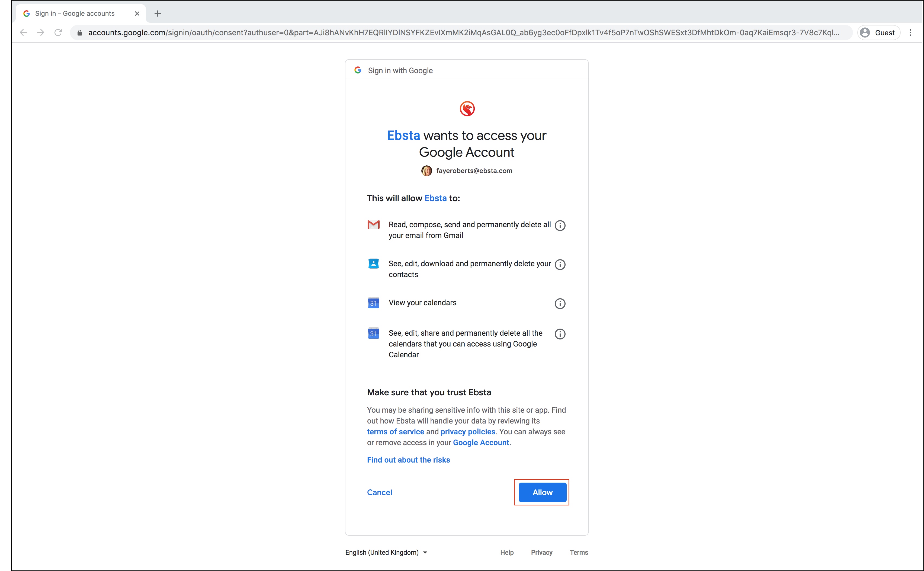This screenshot has height=571, width=924.
Task: Select the Sign in – Google accounts tab
Action: [75, 14]
